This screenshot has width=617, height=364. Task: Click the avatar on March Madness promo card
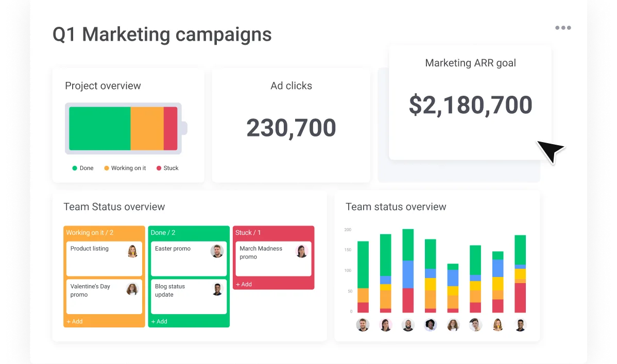[301, 251]
